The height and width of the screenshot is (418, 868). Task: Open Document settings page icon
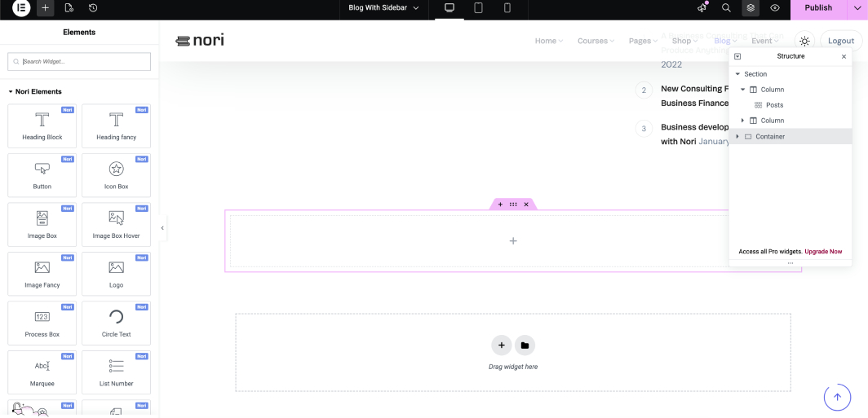point(69,8)
